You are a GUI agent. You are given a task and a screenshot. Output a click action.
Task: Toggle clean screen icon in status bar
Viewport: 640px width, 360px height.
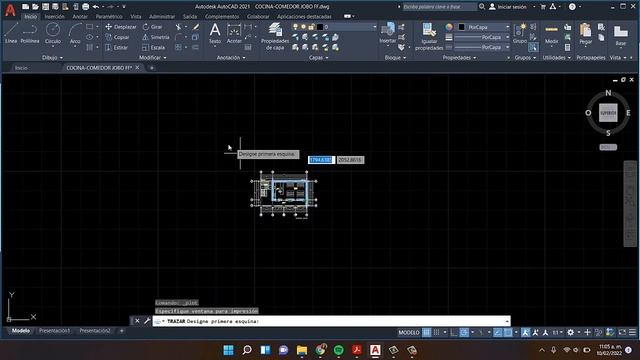(x=622, y=332)
